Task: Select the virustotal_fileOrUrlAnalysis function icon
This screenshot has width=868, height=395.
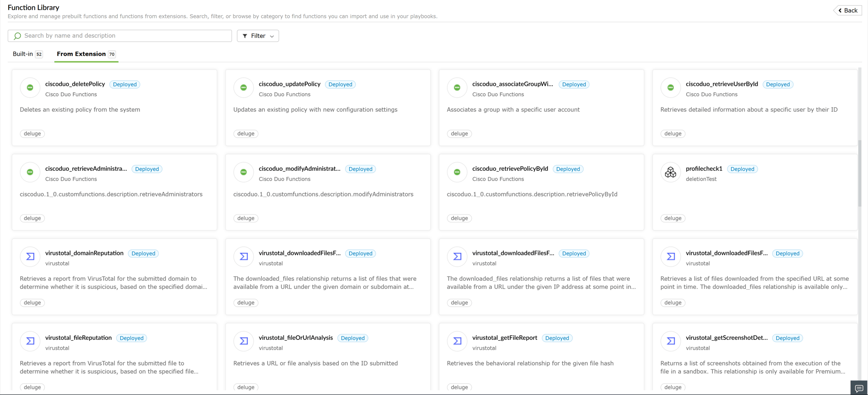Action: click(243, 341)
